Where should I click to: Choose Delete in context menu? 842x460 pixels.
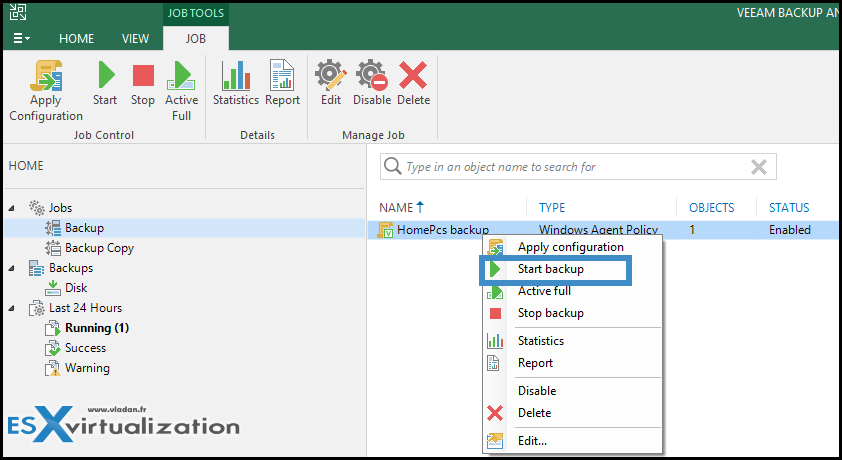point(534,413)
